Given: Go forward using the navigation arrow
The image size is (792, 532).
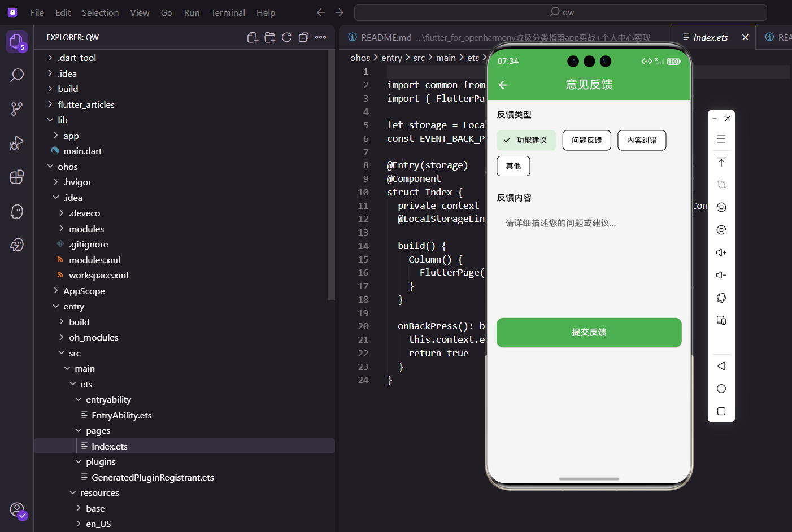Looking at the screenshot, I should pyautogui.click(x=339, y=12).
